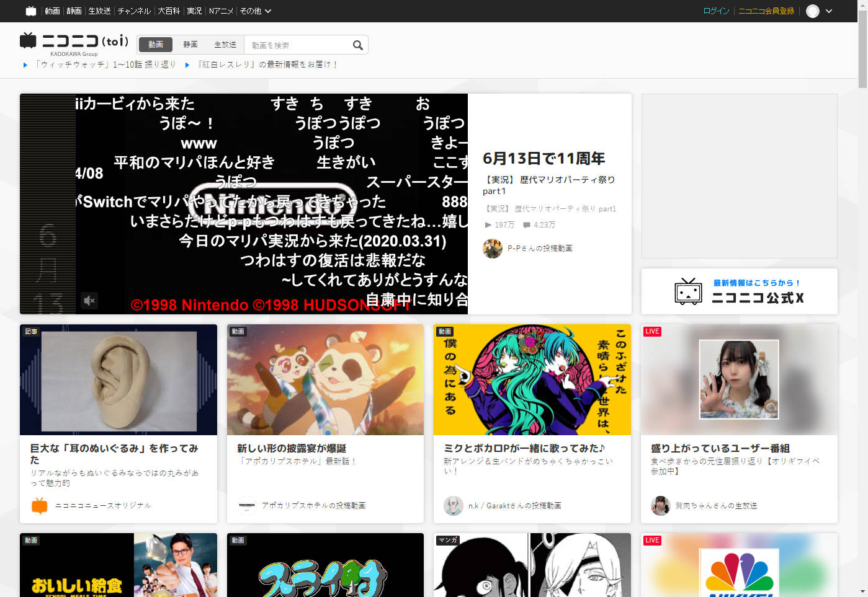Click the magnifier search icon

[x=358, y=45]
